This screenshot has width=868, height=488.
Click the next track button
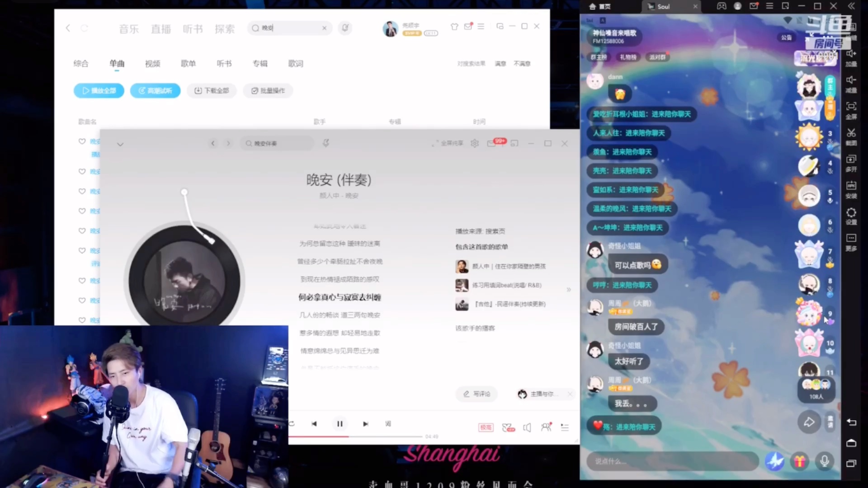pyautogui.click(x=365, y=424)
